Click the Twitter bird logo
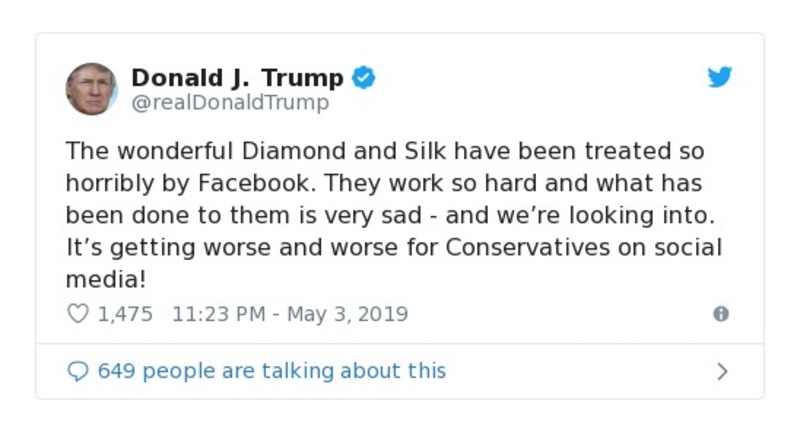 click(720, 78)
